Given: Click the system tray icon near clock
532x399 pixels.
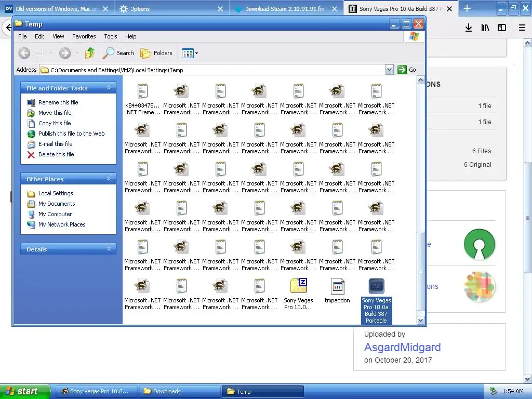Looking at the screenshot, I should pos(494,391).
